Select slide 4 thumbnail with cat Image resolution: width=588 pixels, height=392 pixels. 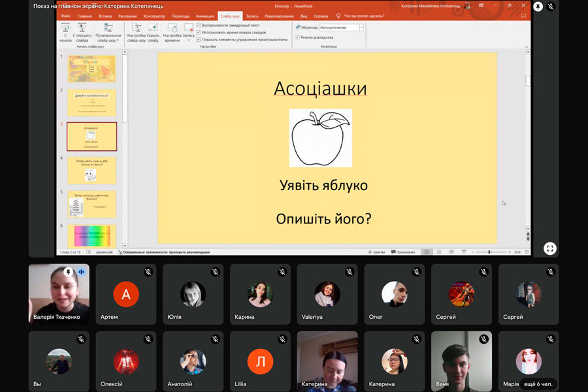(x=92, y=171)
